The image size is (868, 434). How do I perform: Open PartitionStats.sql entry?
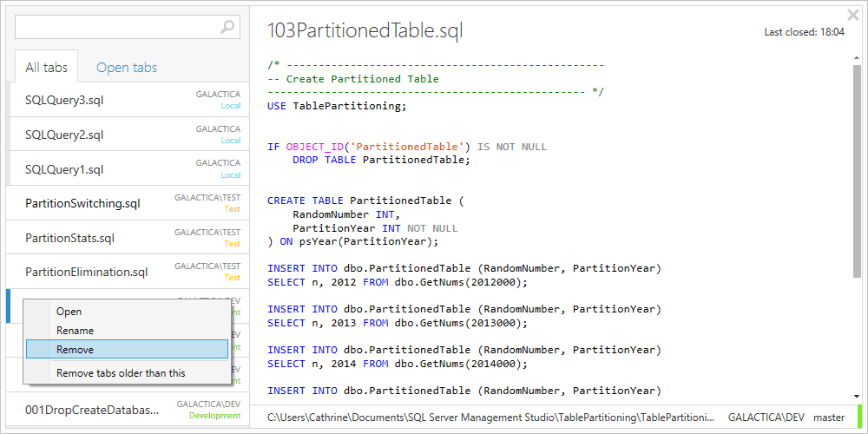[69, 238]
